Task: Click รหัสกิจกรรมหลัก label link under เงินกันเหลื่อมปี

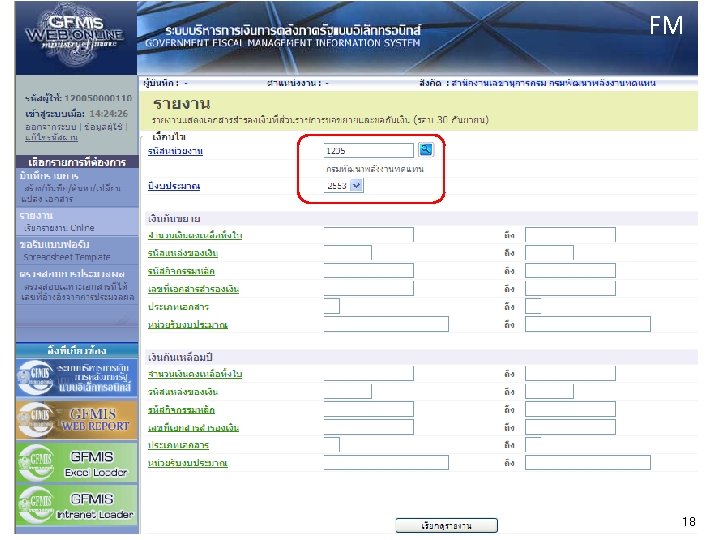Action: [x=181, y=410]
